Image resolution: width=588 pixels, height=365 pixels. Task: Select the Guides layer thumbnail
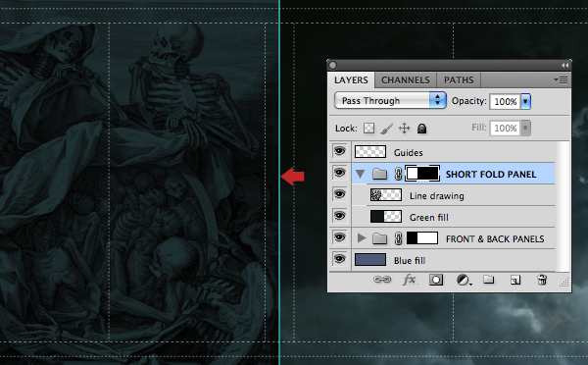click(x=370, y=152)
